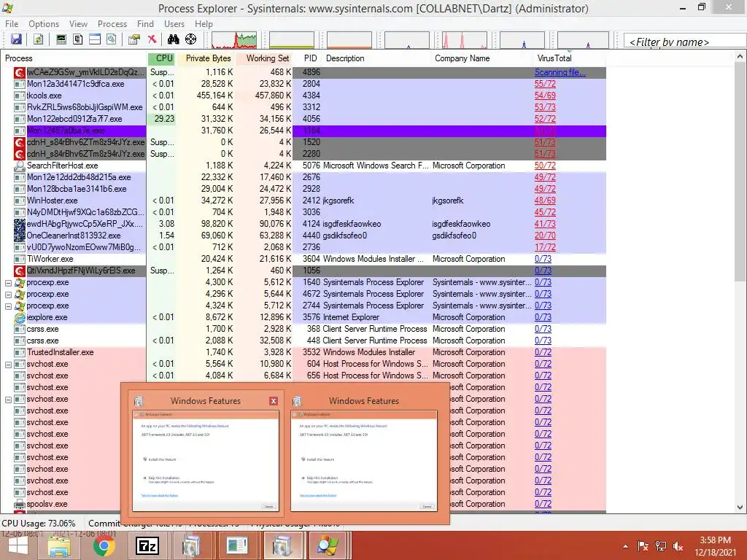Click the network tray icon
This screenshot has width=747, height=560.
coord(660,546)
